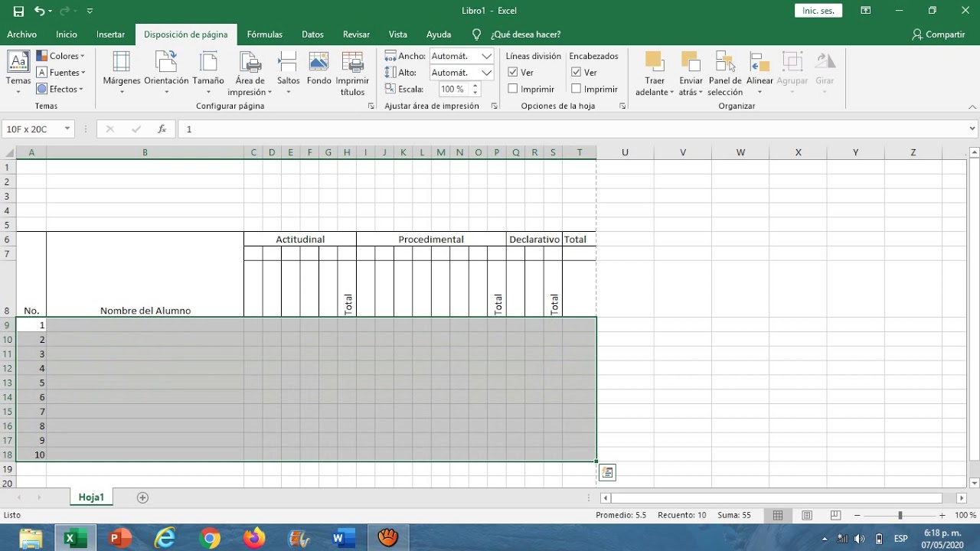This screenshot has height=551, width=980.
Task: Click the Inic. ses. sign-in button
Action: click(818, 11)
